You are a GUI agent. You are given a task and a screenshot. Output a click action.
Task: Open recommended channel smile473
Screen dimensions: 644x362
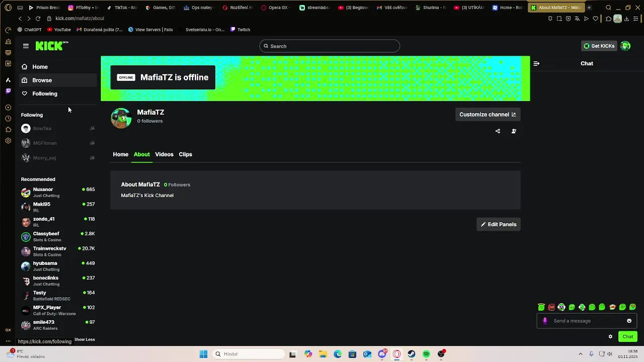[x=58, y=325]
